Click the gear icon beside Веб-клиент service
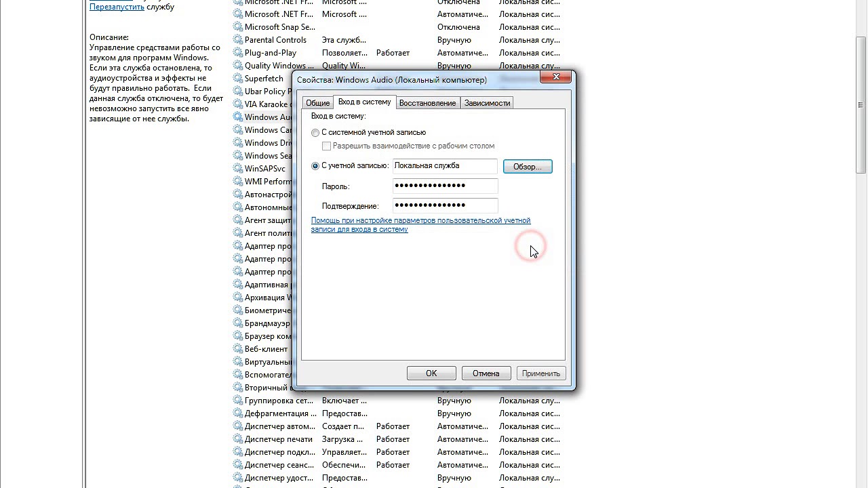 coord(238,349)
